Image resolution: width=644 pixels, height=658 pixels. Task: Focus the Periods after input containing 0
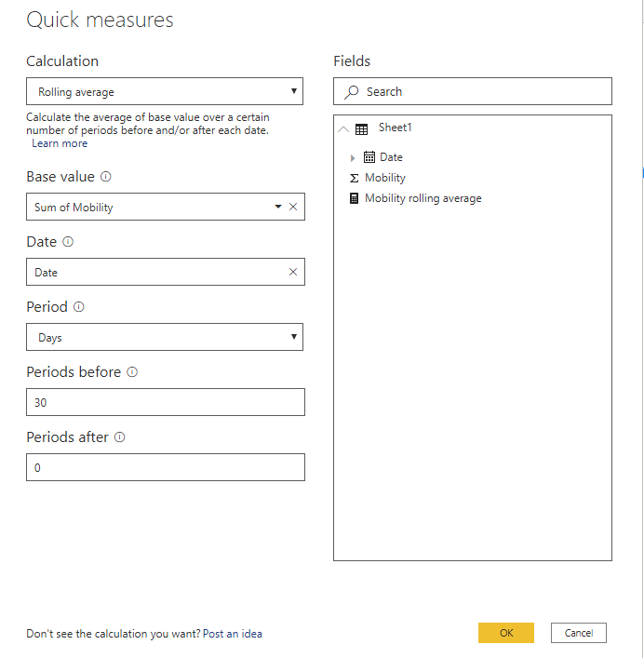point(166,467)
